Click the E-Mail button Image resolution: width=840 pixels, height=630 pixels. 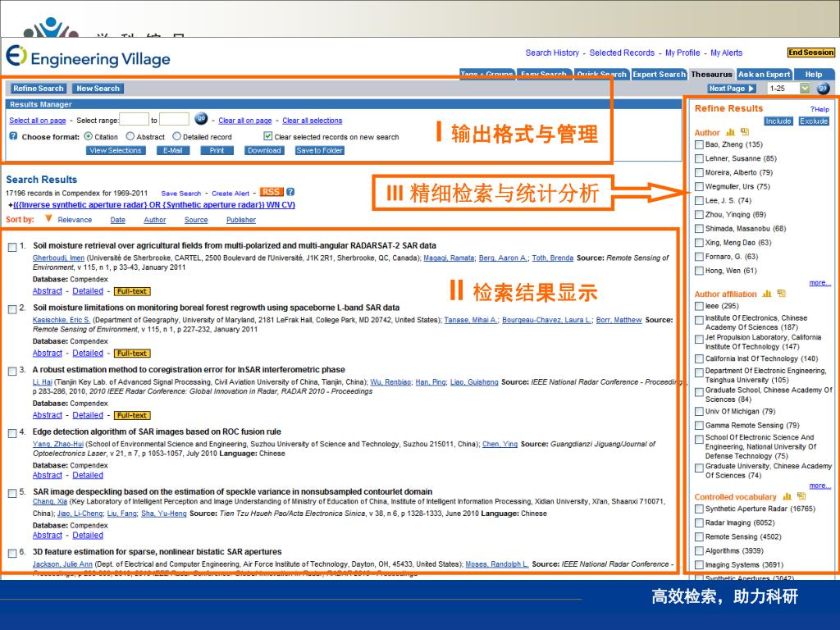click(172, 151)
